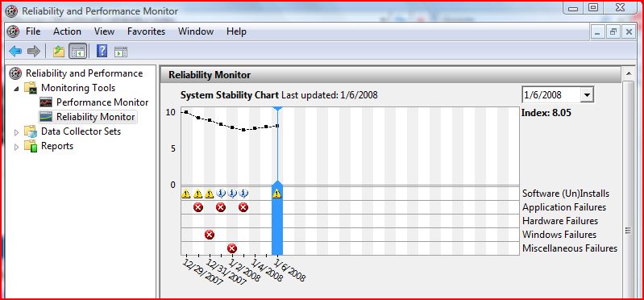Click the Up One Level folder icon
Viewport: 644px width, 300px height.
pyautogui.click(x=59, y=52)
